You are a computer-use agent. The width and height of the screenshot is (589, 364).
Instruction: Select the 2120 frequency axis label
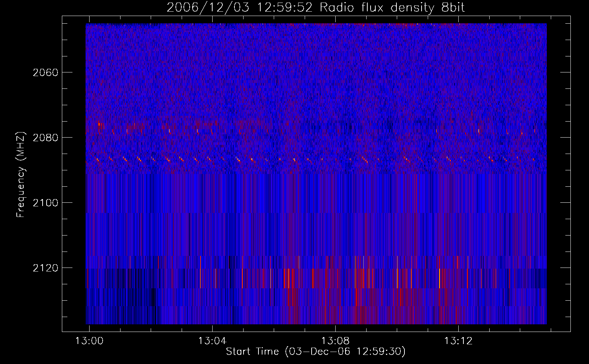pyautogui.click(x=46, y=268)
